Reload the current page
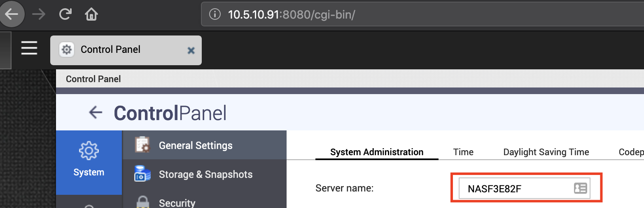This screenshot has height=208, width=644. tap(65, 14)
